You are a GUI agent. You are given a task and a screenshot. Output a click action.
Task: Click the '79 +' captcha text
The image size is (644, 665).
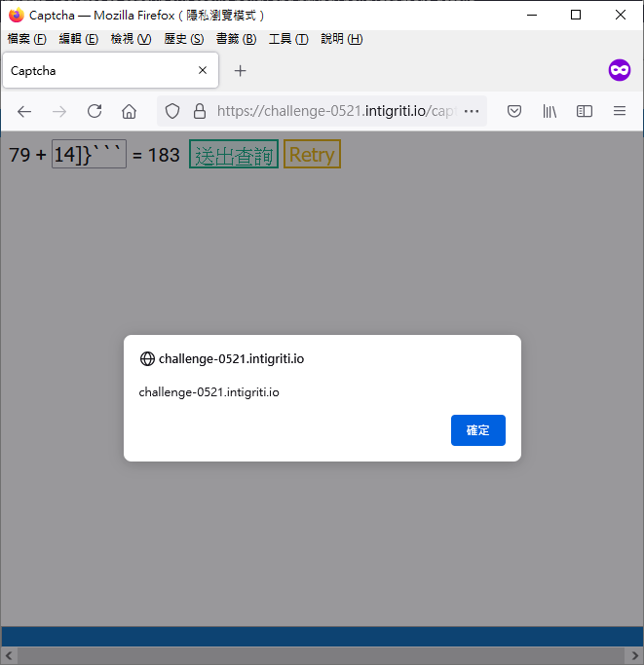click(x=27, y=155)
